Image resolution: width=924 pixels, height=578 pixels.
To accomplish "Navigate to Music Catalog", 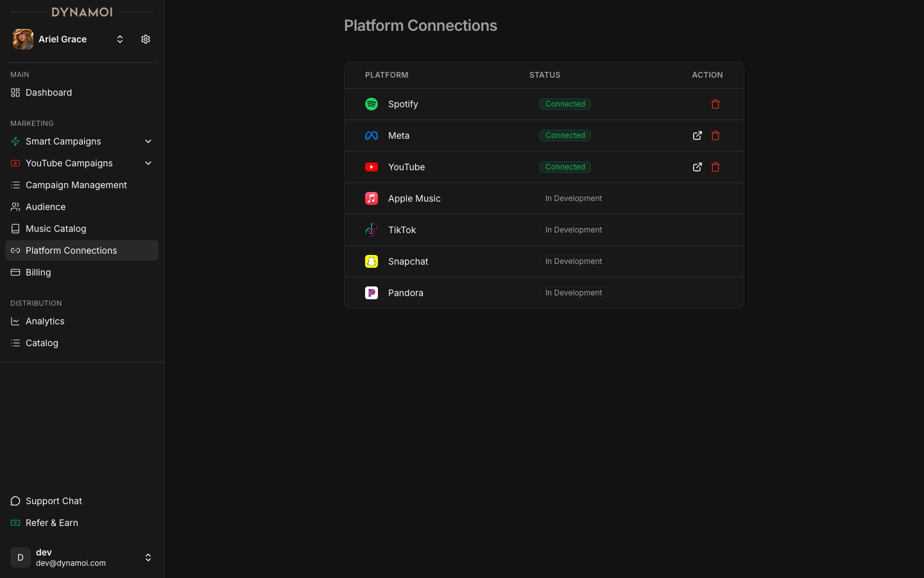I will tap(56, 229).
